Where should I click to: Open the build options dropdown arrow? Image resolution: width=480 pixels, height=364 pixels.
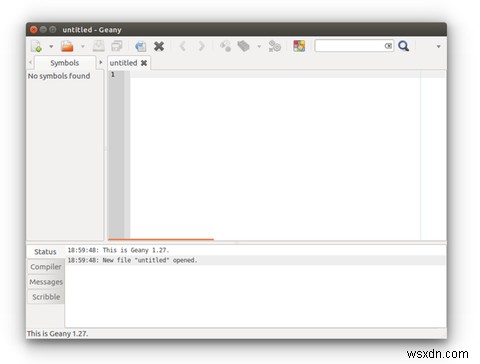pyautogui.click(x=259, y=46)
